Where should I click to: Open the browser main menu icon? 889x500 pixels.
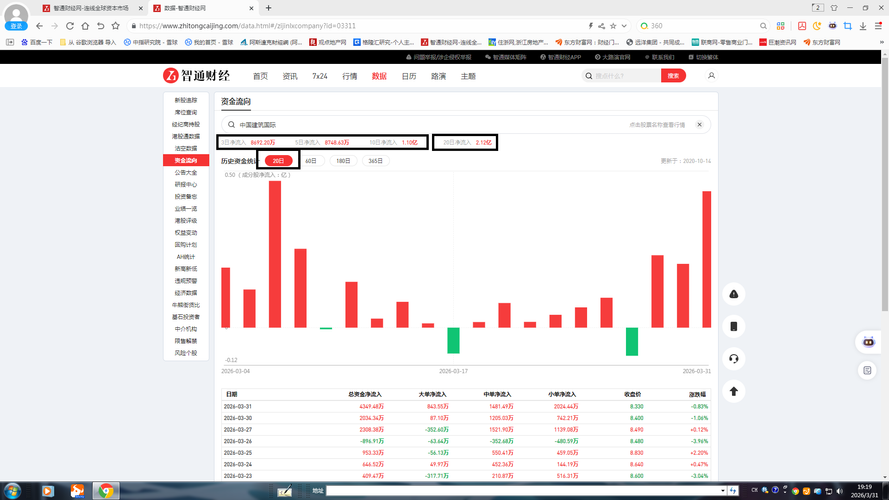coord(878,26)
